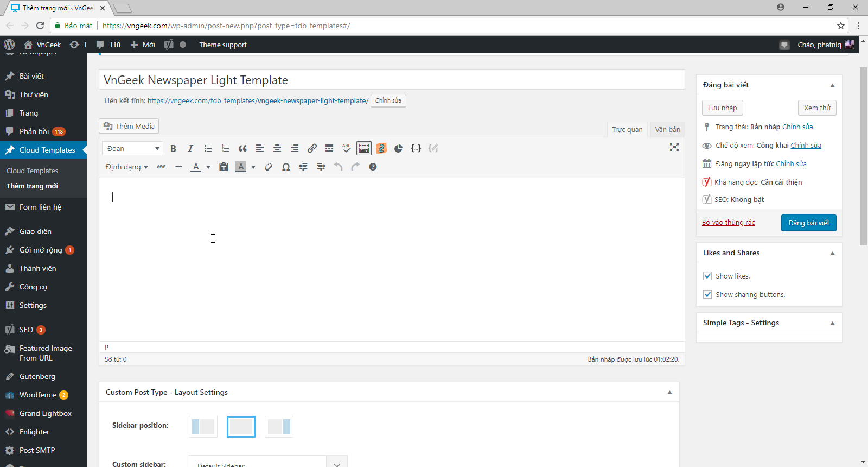Clear formatting with the eraser icon
Image resolution: width=868 pixels, height=467 pixels.
(x=269, y=167)
